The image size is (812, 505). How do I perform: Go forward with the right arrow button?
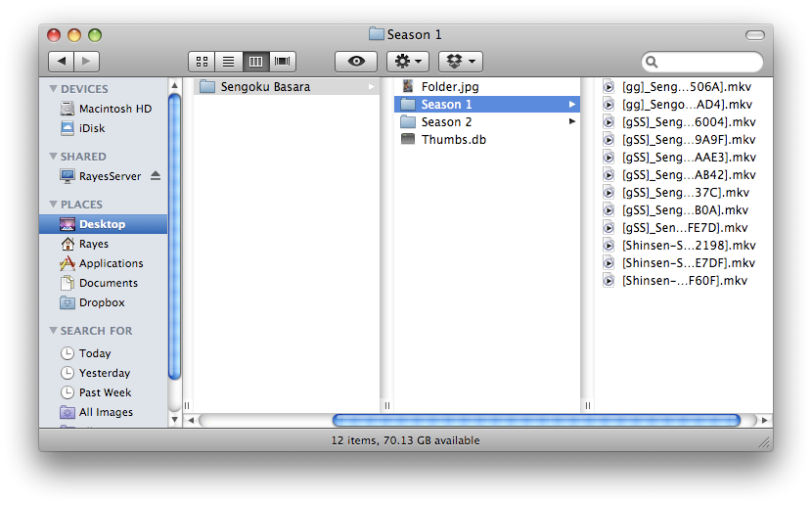(x=86, y=61)
